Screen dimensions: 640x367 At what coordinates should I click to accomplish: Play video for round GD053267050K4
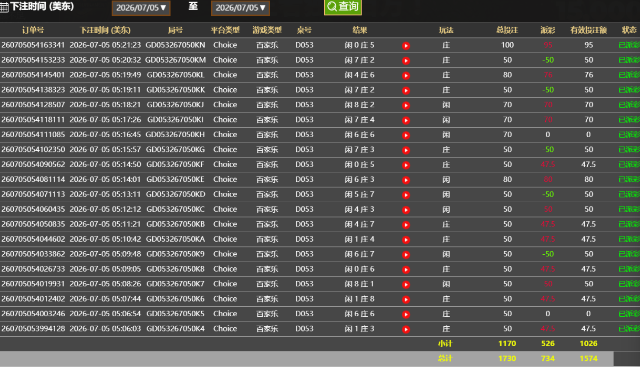(x=406, y=329)
